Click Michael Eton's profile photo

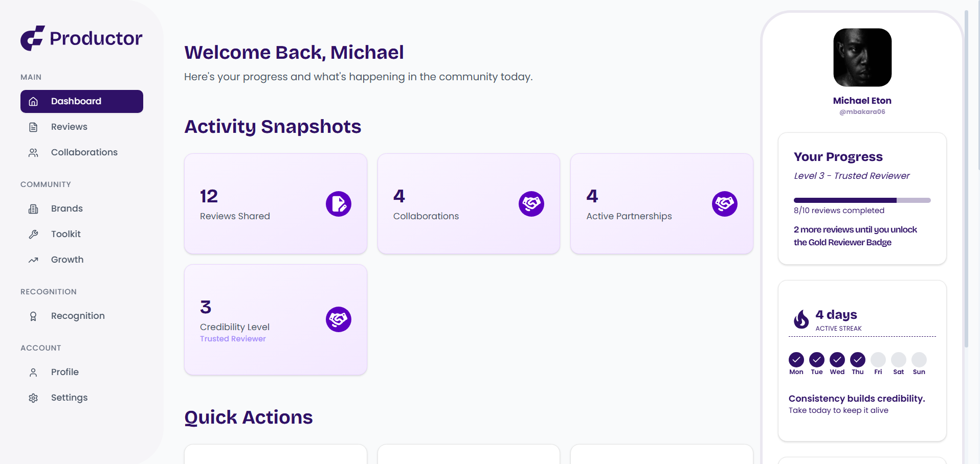[862, 57]
